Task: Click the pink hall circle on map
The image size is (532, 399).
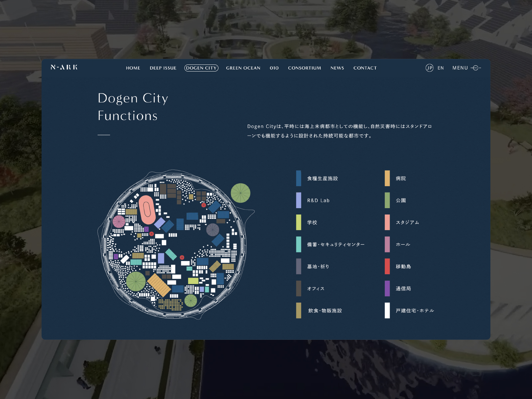Action: click(x=119, y=222)
